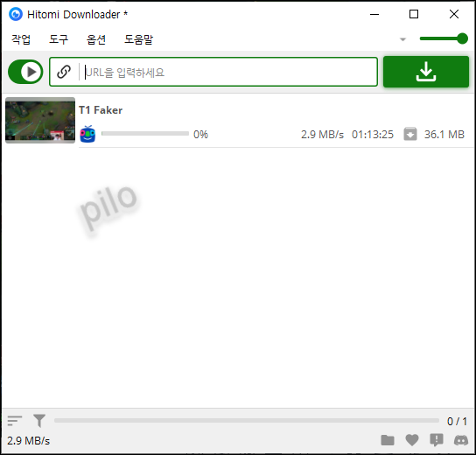
Task: Click the 0 / 1 task counter
Action: [457, 421]
